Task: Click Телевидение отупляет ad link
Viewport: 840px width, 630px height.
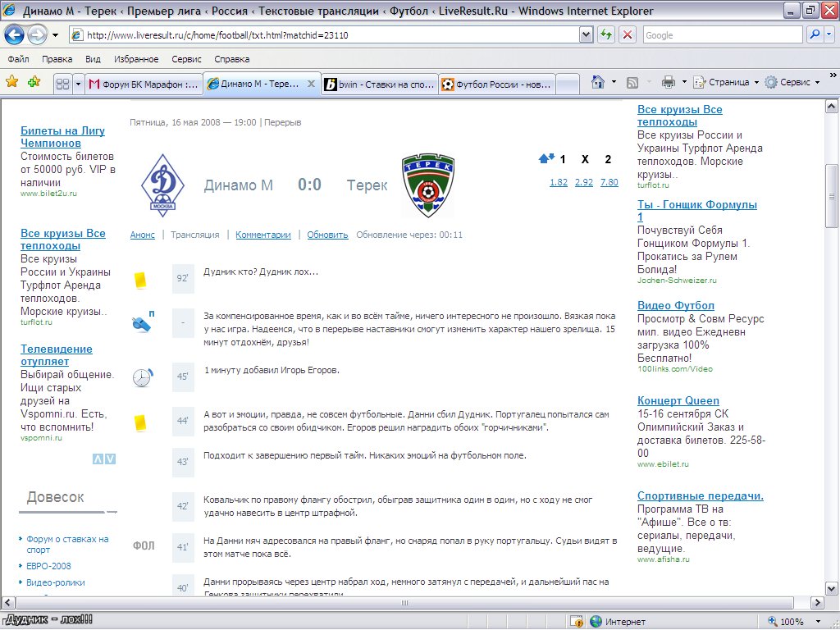Action: coord(57,355)
